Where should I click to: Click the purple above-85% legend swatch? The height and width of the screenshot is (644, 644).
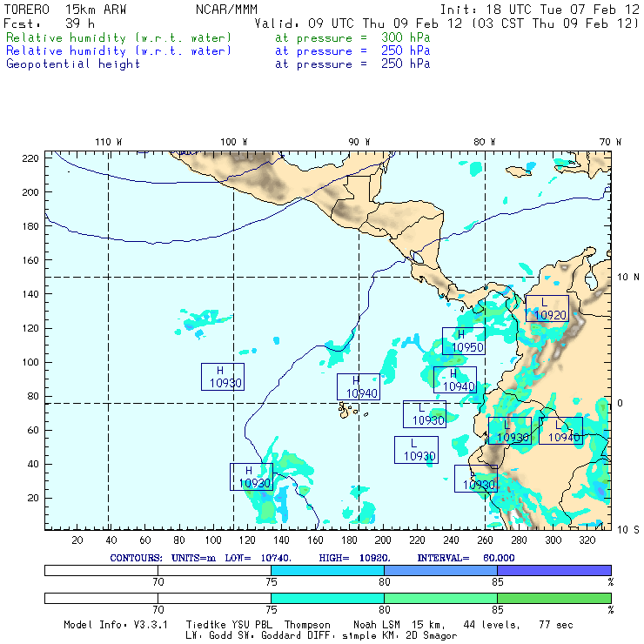(x=554, y=570)
